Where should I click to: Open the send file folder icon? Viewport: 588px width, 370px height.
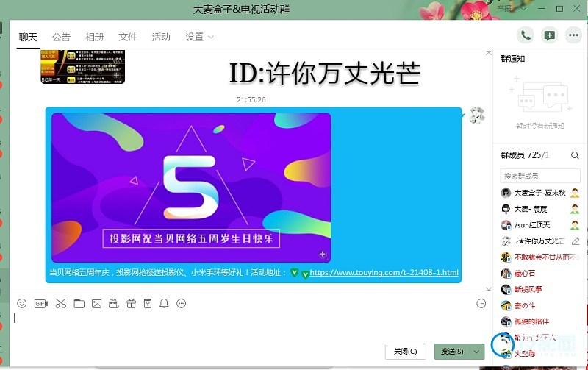point(79,304)
